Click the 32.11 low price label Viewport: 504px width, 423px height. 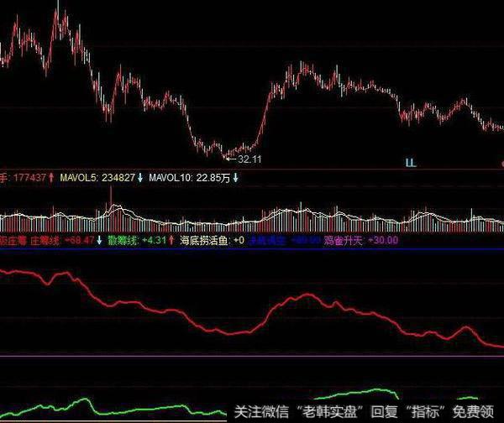pyautogui.click(x=249, y=158)
